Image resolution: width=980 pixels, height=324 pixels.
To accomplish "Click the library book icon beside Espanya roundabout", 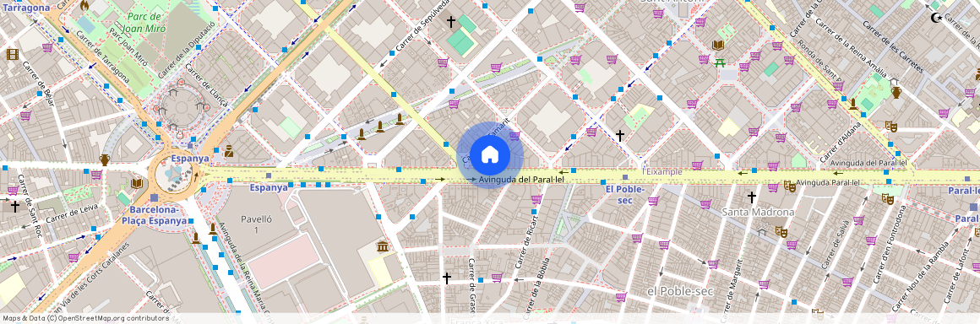I will 137,184.
